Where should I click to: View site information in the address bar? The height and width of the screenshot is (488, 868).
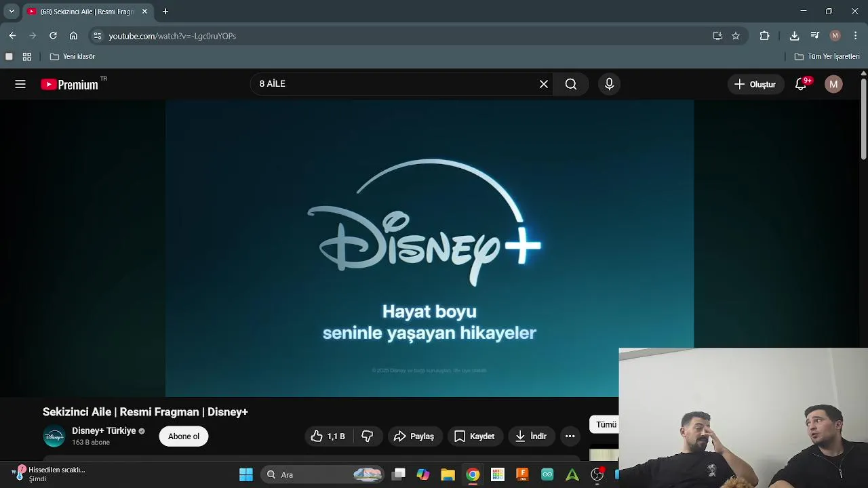point(98,36)
